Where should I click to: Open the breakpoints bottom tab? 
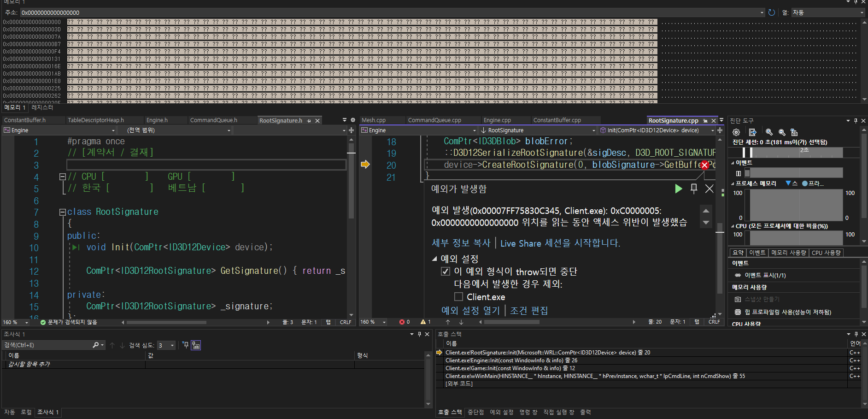click(476, 412)
